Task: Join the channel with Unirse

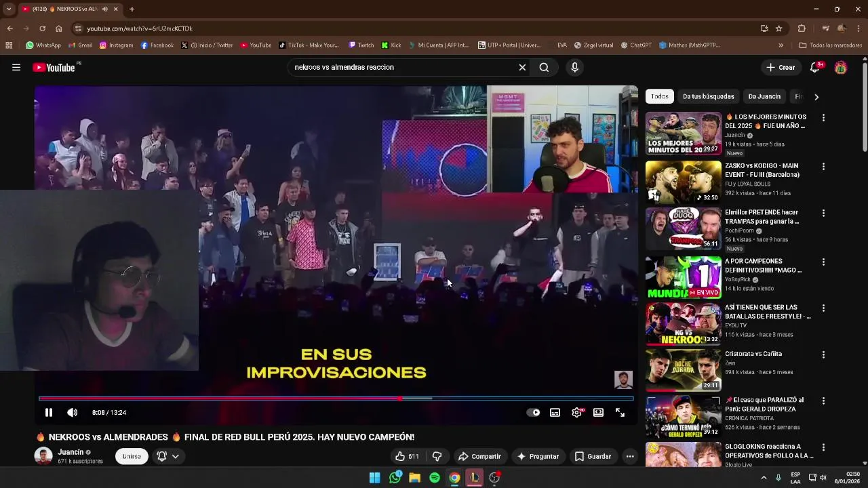Action: tap(132, 456)
